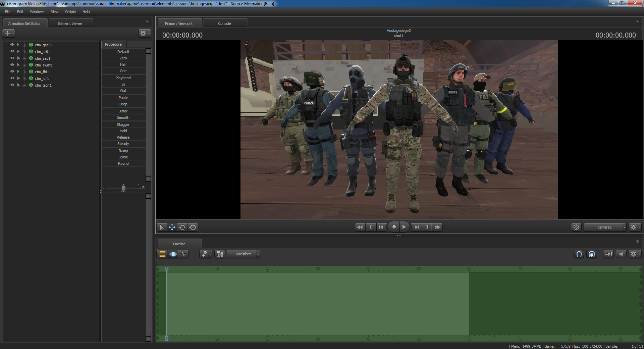Click the bottom playhead handle on timeline
Viewport: 644px width, 349px height.
coord(166,338)
